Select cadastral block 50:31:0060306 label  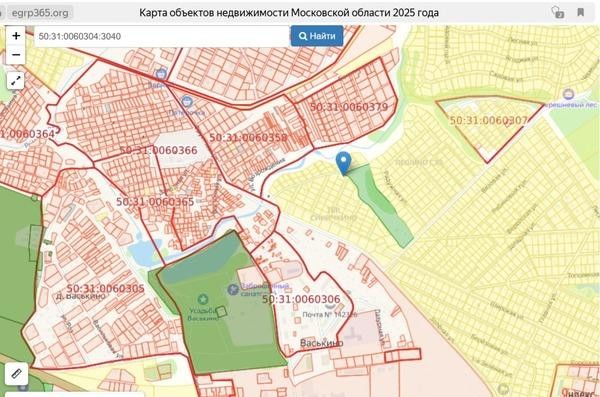301,299
